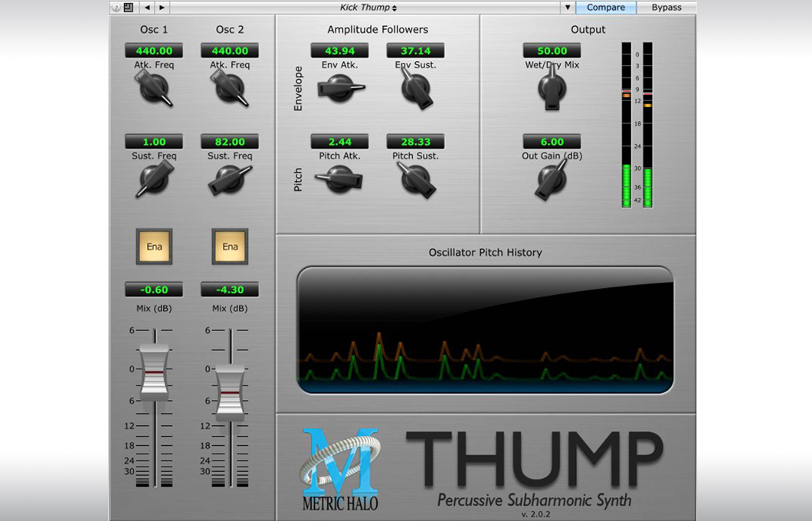Click the Percussive Subharmonic Synth subtitle
The height and width of the screenshot is (521, 812).
point(535,500)
